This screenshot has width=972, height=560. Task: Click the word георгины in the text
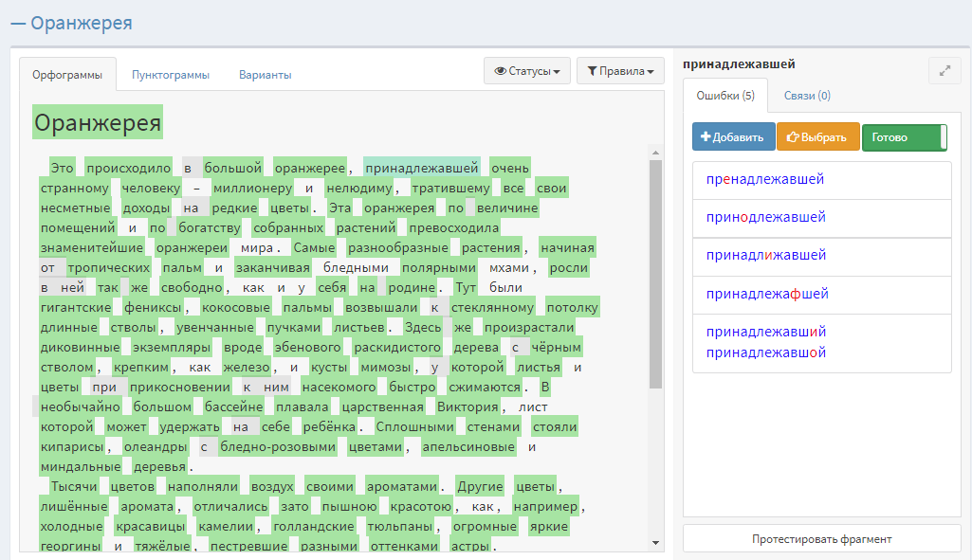point(71,546)
